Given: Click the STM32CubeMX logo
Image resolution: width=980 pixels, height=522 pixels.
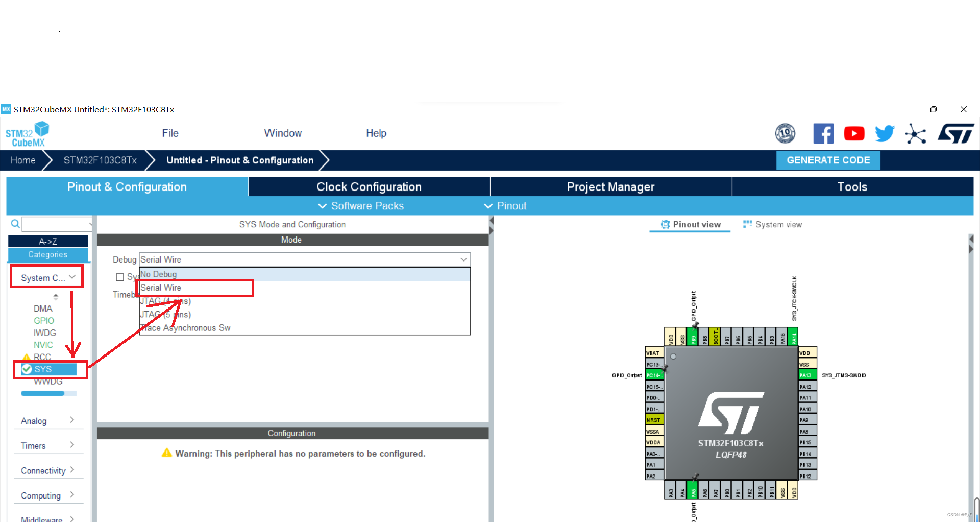Looking at the screenshot, I should pyautogui.click(x=27, y=134).
